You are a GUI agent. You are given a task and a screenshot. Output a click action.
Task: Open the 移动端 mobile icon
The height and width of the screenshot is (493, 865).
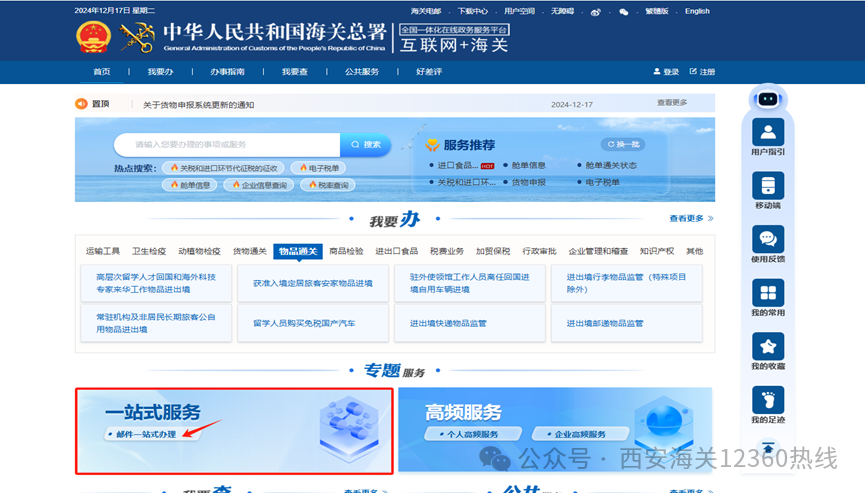(768, 186)
